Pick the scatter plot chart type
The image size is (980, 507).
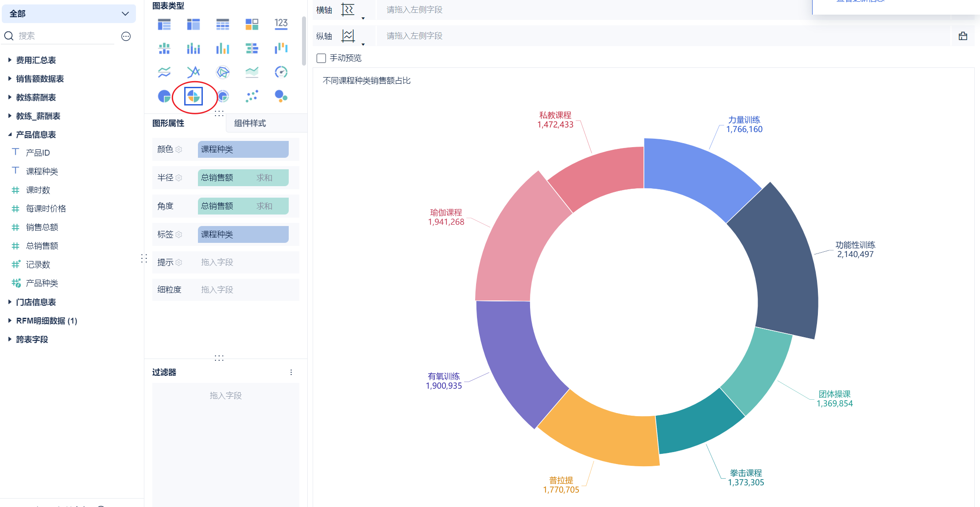(x=252, y=96)
